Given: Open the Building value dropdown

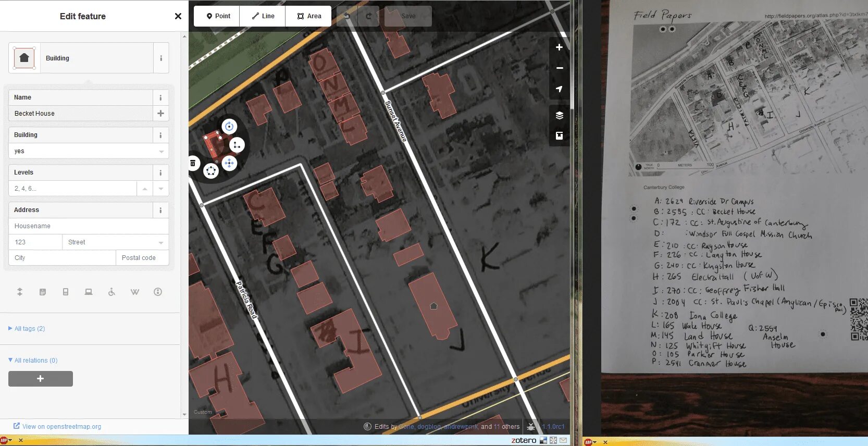Looking at the screenshot, I should pos(161,151).
